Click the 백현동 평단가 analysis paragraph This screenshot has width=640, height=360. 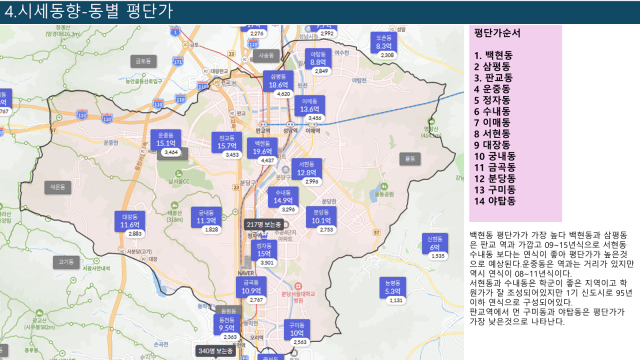click(x=551, y=278)
